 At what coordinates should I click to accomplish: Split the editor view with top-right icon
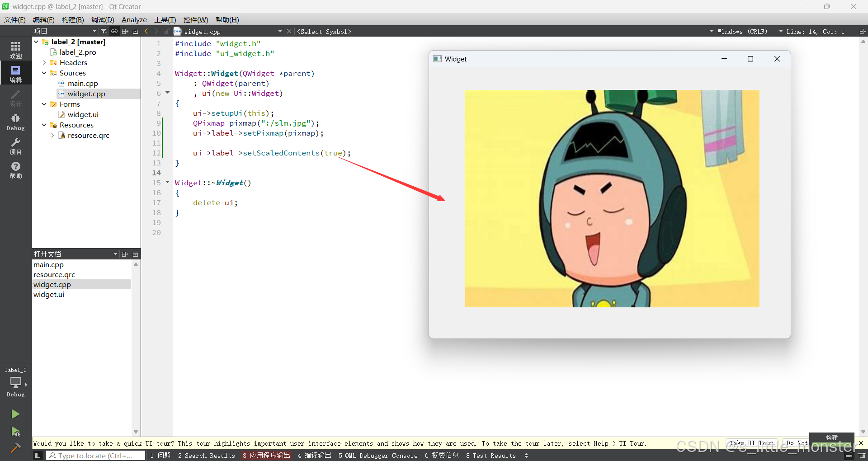click(x=862, y=31)
